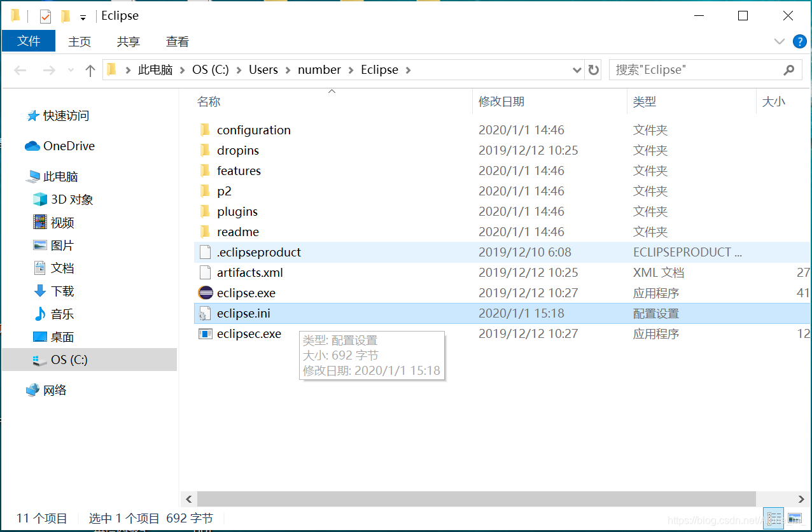The width and height of the screenshot is (812, 532).
Task: Open 视频 in the navigation pane
Action: pyautogui.click(x=62, y=223)
